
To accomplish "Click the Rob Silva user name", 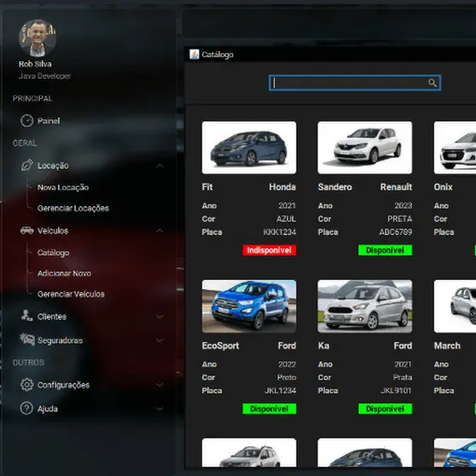I will click(35, 64).
